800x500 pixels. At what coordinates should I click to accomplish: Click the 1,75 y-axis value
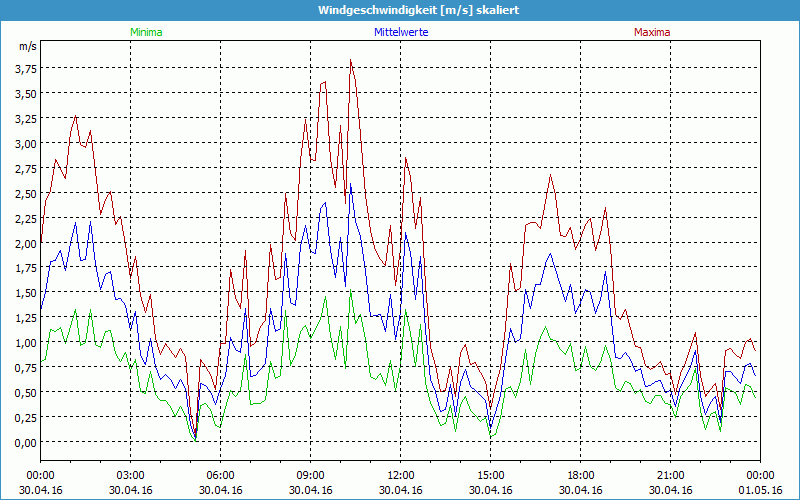click(26, 269)
